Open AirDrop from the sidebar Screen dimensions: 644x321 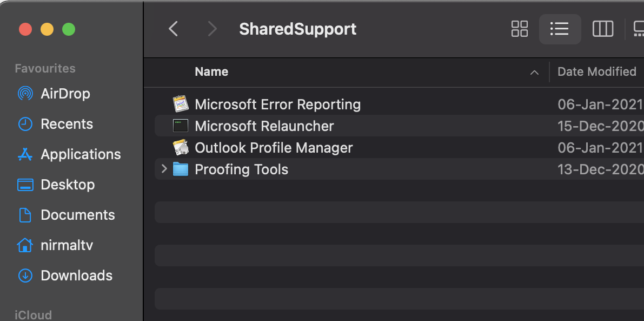tap(65, 94)
